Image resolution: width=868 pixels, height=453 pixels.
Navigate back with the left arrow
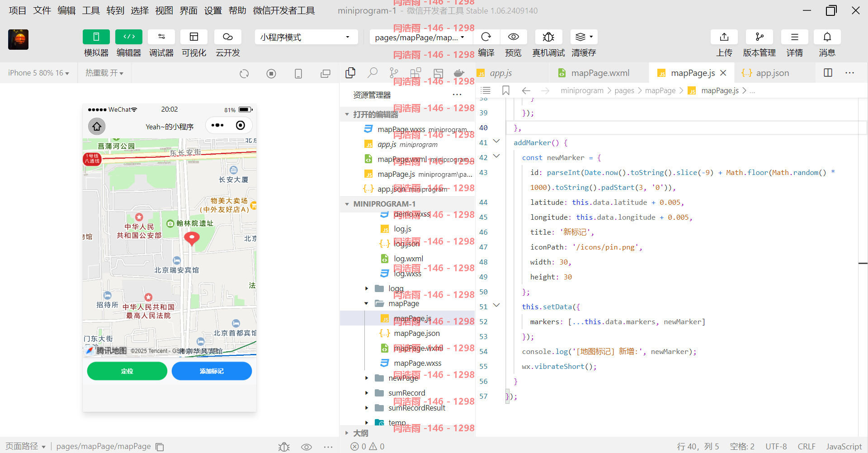(x=526, y=90)
